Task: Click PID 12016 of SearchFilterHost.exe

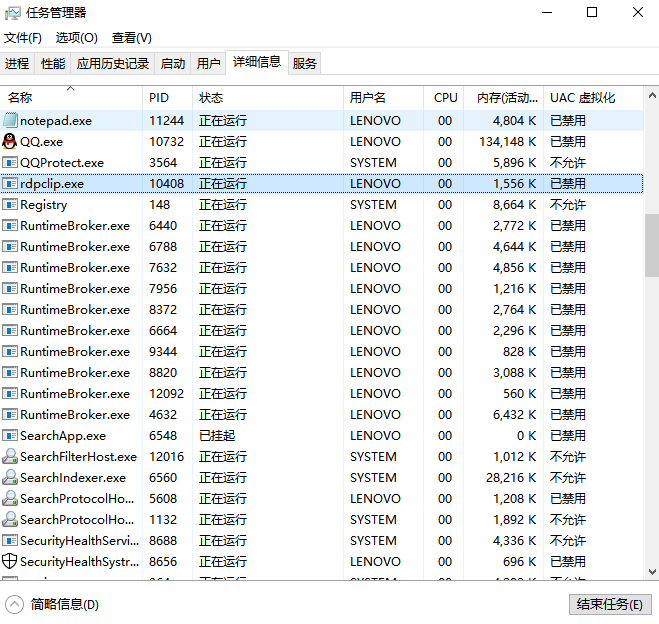Action: click(166, 457)
